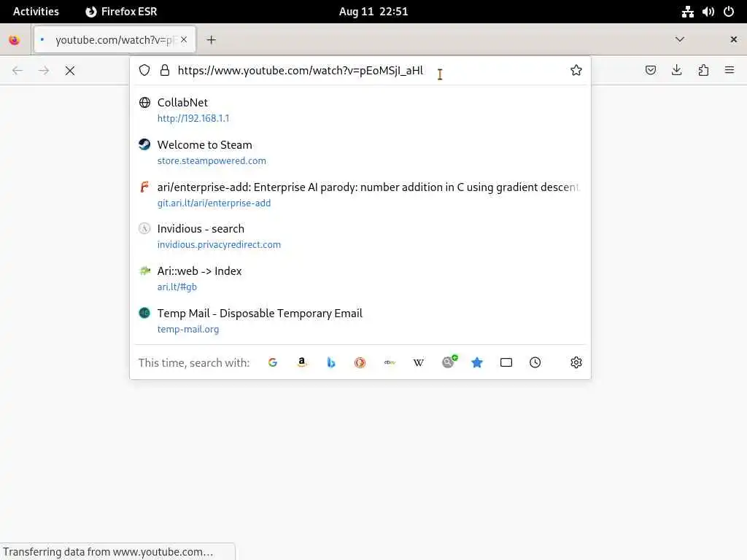Open the Downloads panel
747x560 pixels.
coord(676,71)
